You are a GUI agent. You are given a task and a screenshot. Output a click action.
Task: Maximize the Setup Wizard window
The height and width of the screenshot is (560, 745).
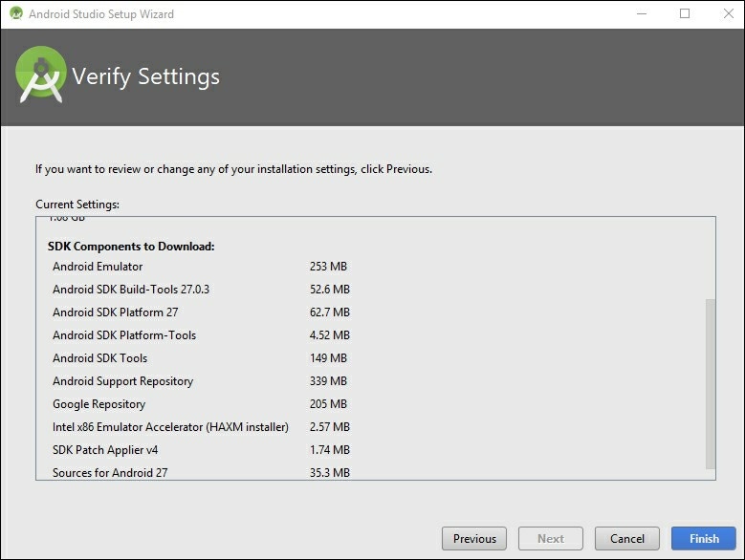tap(685, 13)
